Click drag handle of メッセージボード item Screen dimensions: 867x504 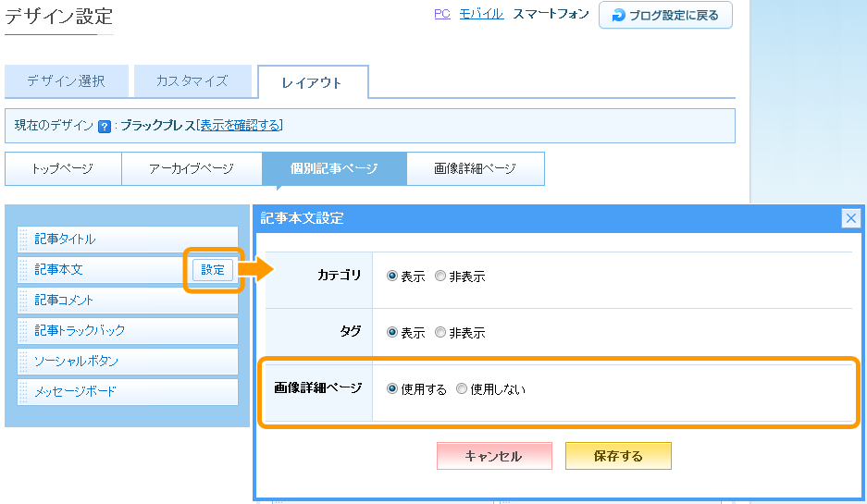(x=24, y=392)
